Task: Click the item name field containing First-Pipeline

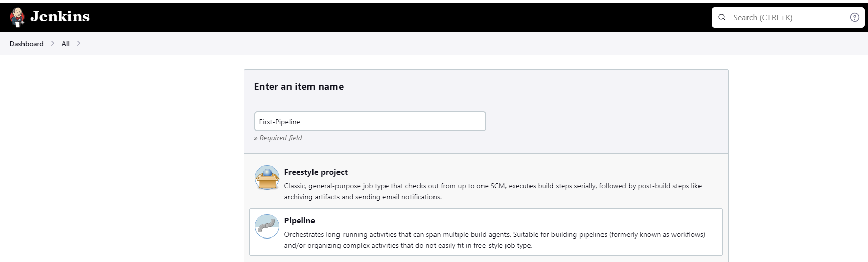Action: (x=370, y=122)
